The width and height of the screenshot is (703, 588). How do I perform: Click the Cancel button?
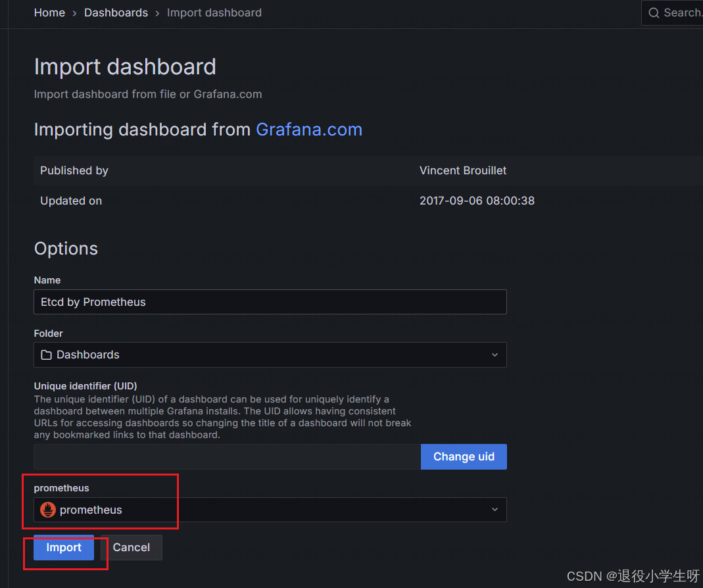tap(132, 547)
